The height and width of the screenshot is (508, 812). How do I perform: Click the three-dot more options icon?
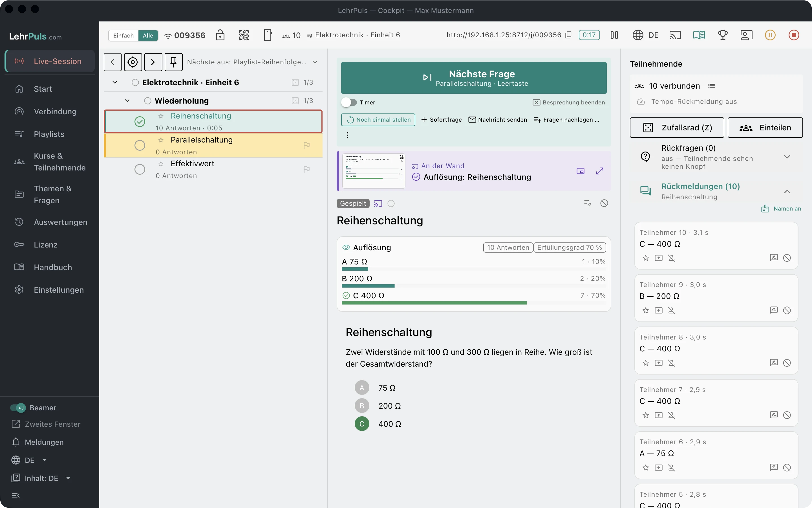point(348,135)
